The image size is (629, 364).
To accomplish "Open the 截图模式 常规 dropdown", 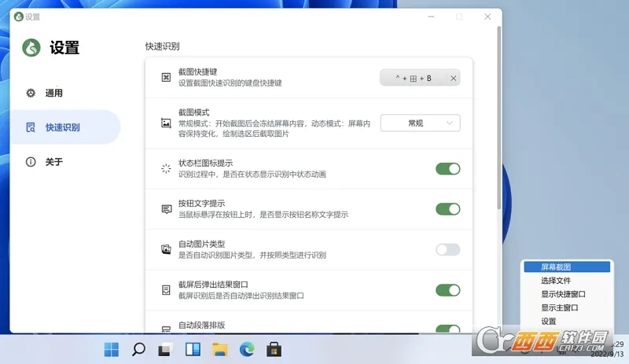I will tap(420, 123).
